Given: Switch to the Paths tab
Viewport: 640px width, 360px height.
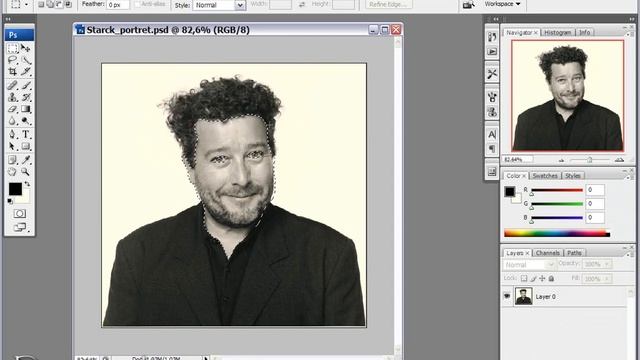Looking at the screenshot, I should point(574,253).
